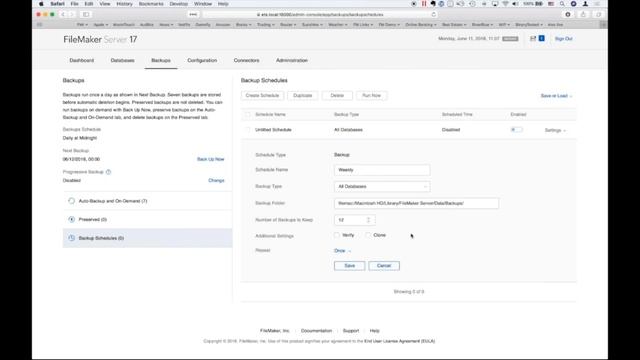Select the Auto-Backup and On-Demand (7) row
The width and height of the screenshot is (640, 360).
pyautogui.click(x=147, y=201)
